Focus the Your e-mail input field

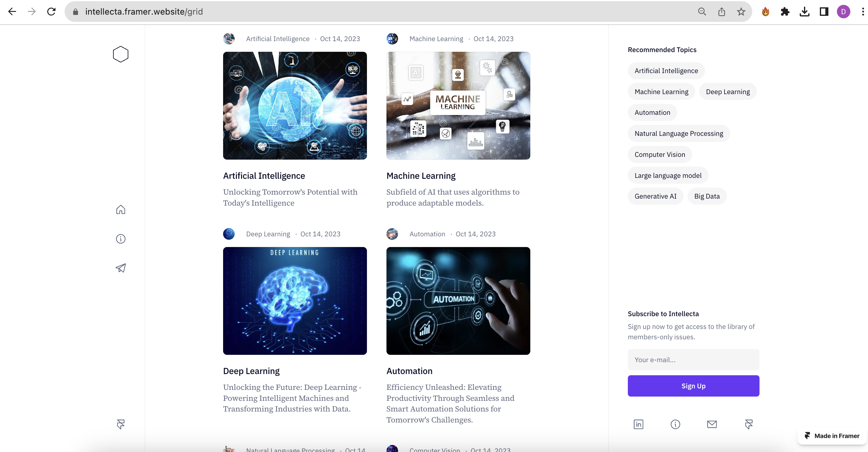(x=693, y=360)
